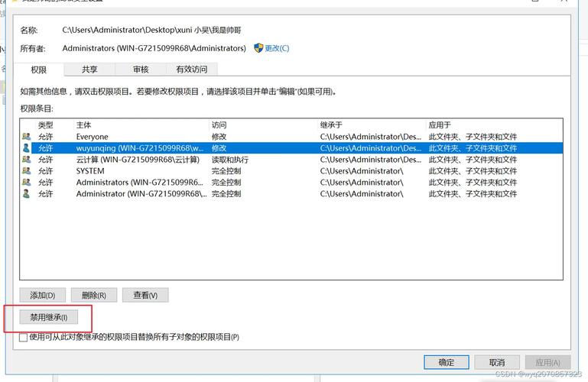Select the Everyone permission entry
The height and width of the screenshot is (382, 588).
tap(291, 137)
